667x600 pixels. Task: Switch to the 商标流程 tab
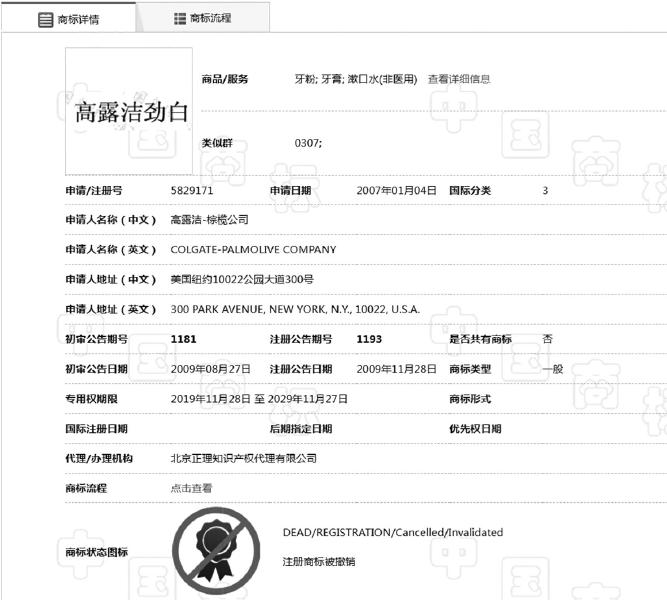click(x=203, y=18)
